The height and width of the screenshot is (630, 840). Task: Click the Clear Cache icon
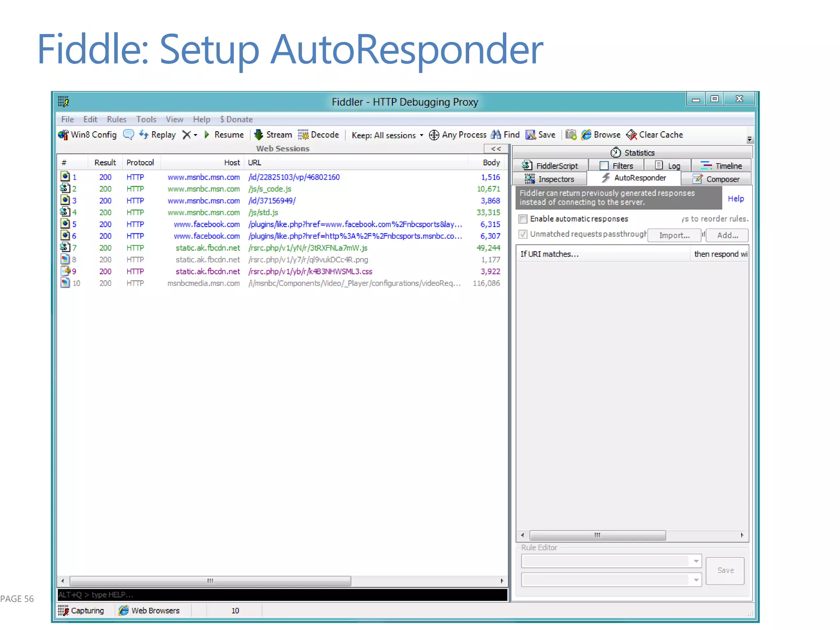coord(631,135)
